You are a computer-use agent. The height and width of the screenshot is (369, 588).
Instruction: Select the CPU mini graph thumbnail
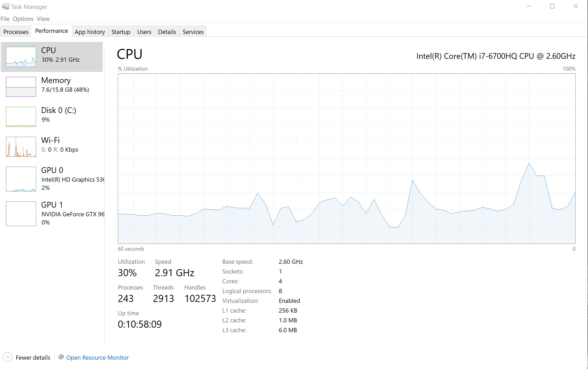21,57
